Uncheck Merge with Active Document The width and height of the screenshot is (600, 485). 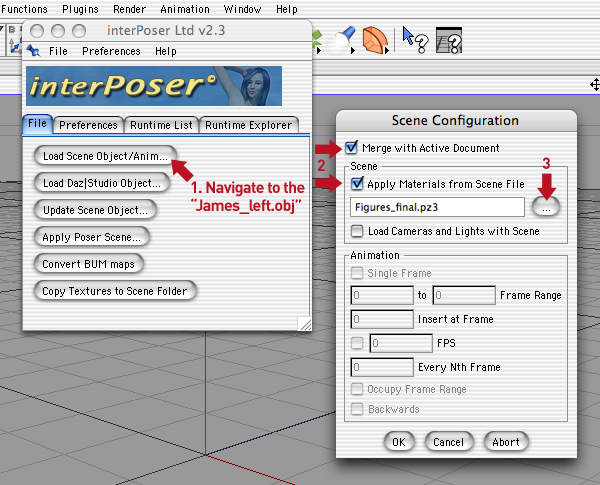pos(351,147)
